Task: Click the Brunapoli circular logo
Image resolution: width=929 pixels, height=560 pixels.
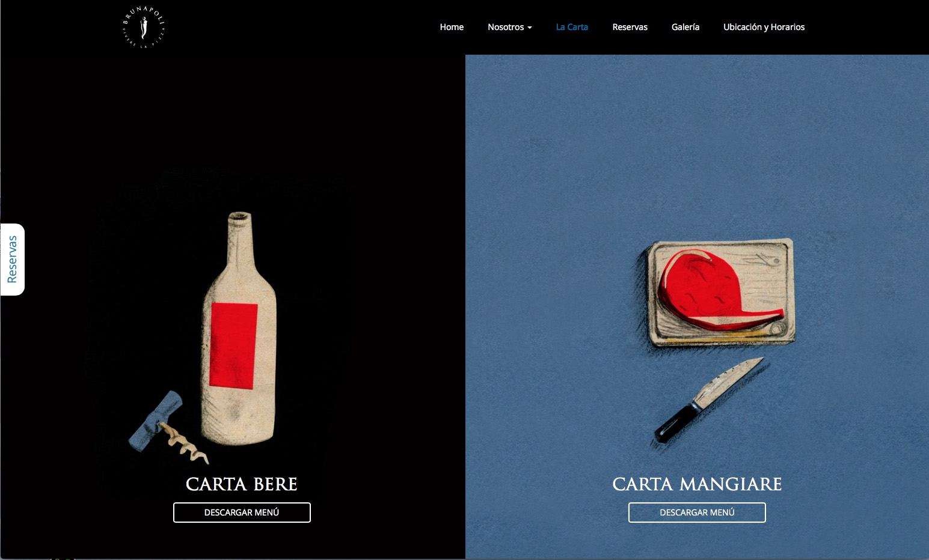Action: 144,27
